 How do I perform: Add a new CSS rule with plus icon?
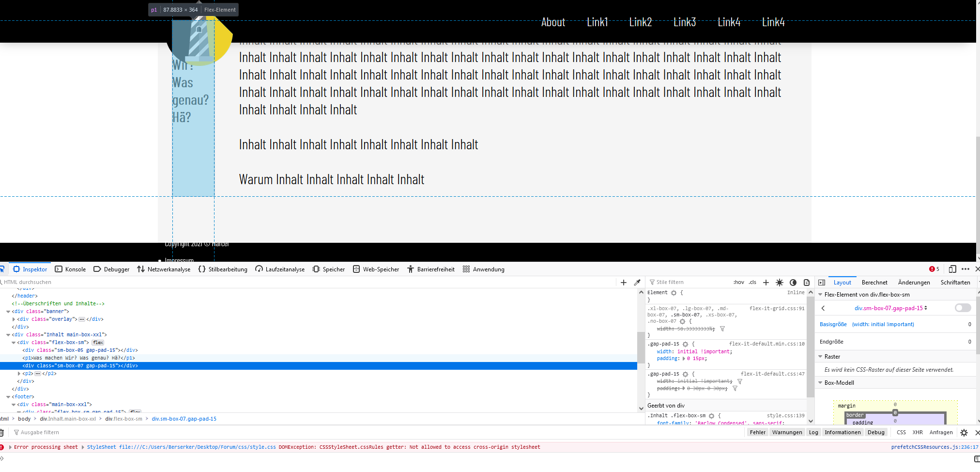(766, 283)
